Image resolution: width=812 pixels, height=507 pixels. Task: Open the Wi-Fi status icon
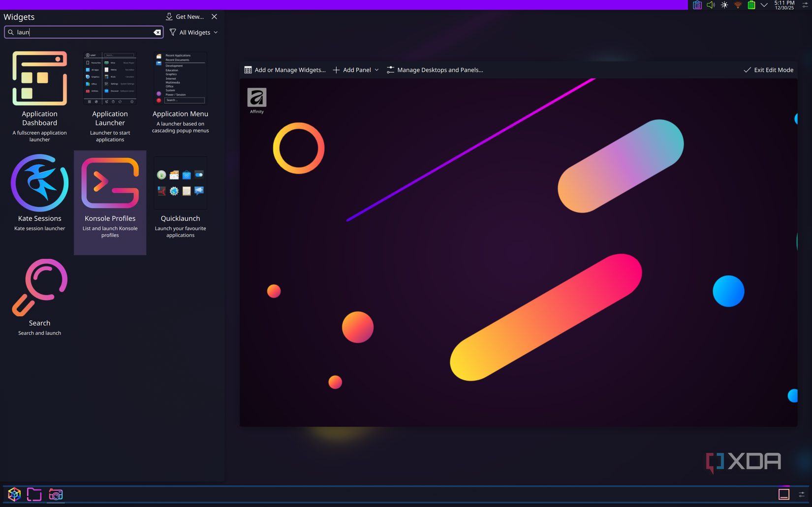click(x=738, y=5)
